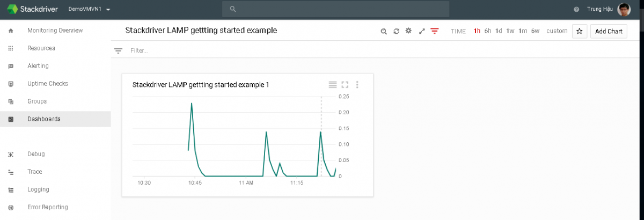Open the Trung Hậu user avatar menu
644x220 pixels.
coord(624,9)
